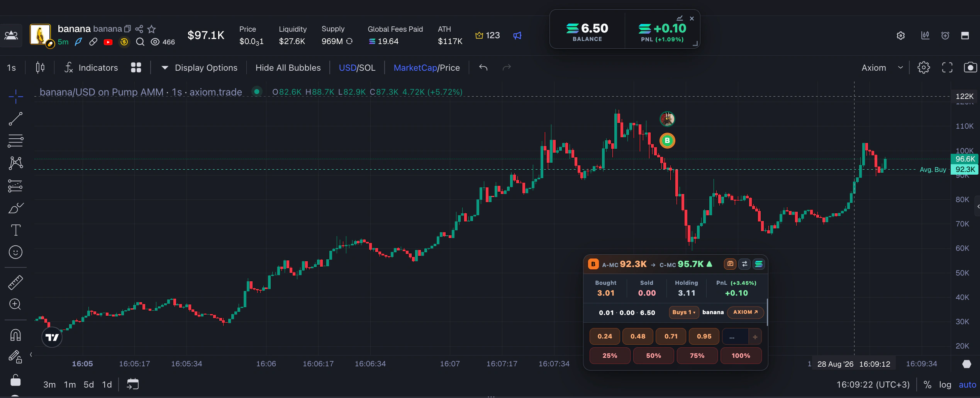Toggle MarketCap/Price display mode
Screen dimensions: 980x398
point(427,68)
